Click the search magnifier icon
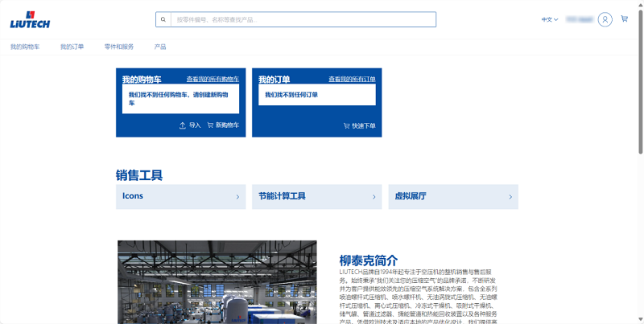This screenshot has height=324, width=644. click(x=163, y=19)
